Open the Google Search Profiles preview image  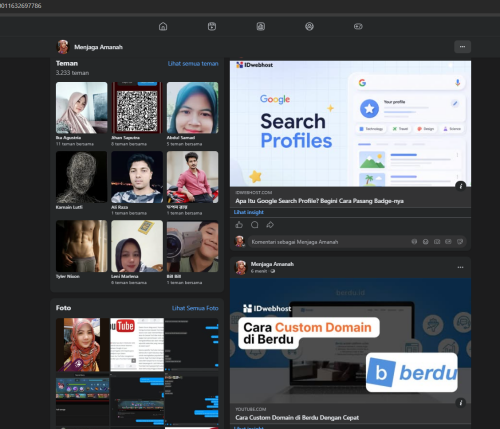[350, 123]
